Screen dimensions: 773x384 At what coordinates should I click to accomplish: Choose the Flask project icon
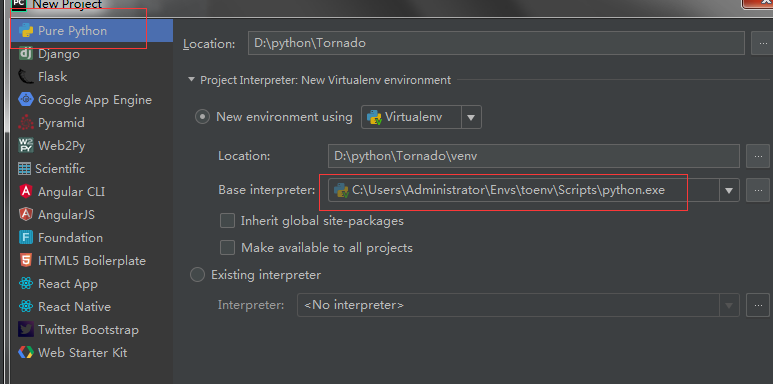(x=26, y=76)
